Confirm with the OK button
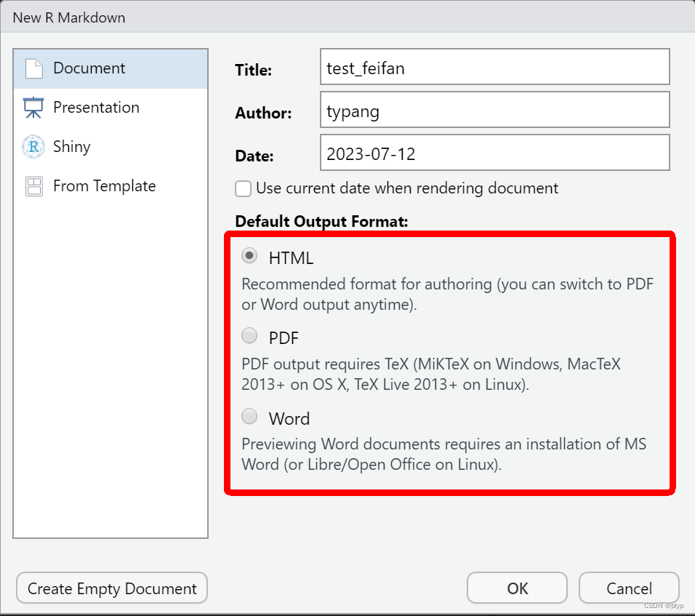This screenshot has width=695, height=616. pos(517,588)
